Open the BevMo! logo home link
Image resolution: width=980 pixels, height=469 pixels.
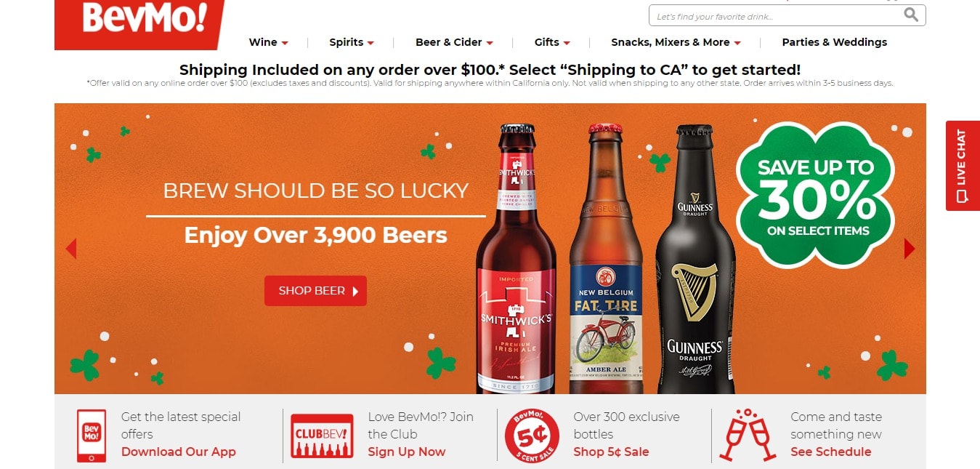click(x=139, y=24)
